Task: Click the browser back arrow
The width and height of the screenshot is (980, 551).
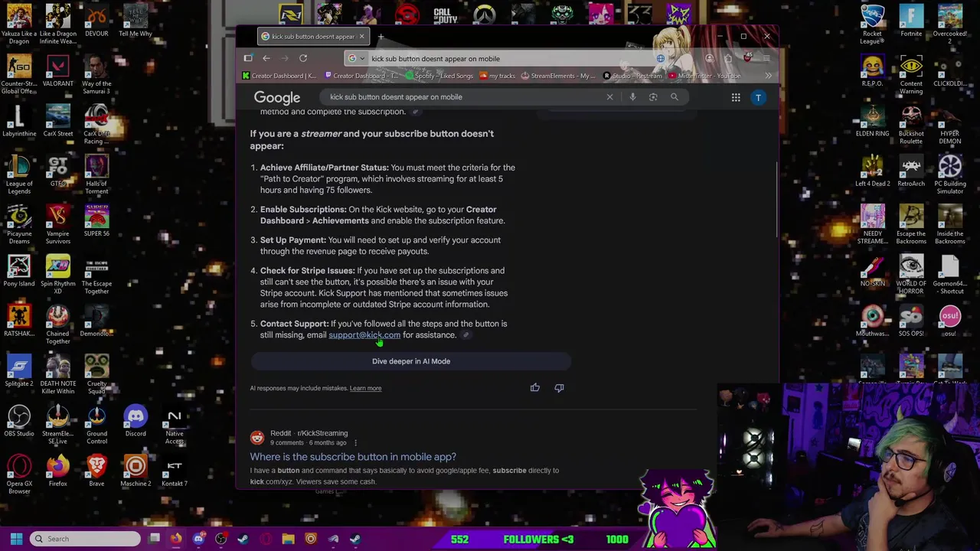Action: 266,58
